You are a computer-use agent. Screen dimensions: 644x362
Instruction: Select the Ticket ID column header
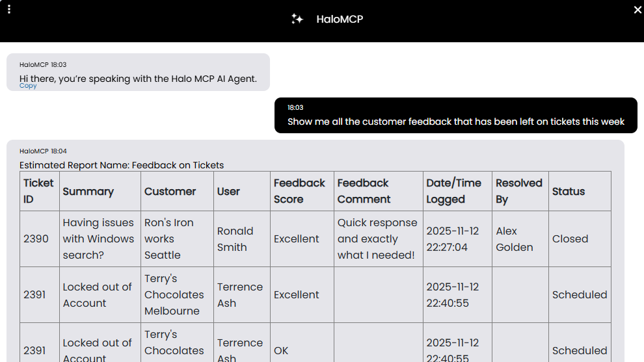38,191
